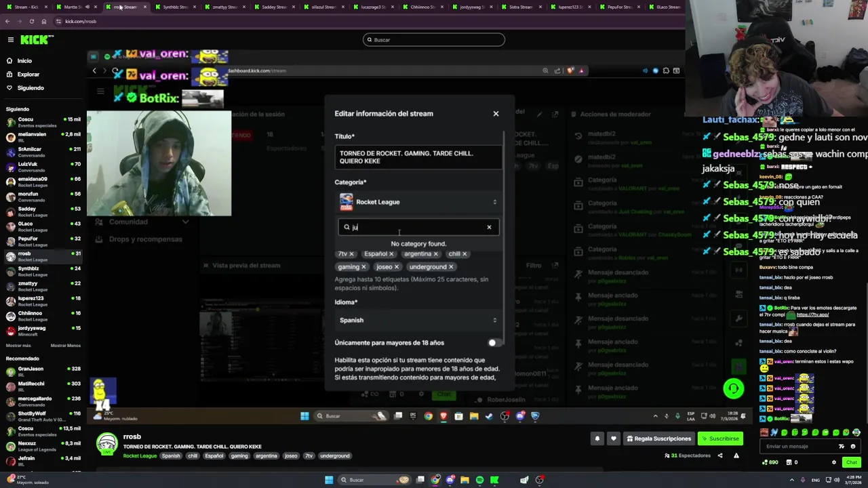Click the green headset support bubble
The width and height of the screenshot is (868, 488).
pos(733,388)
